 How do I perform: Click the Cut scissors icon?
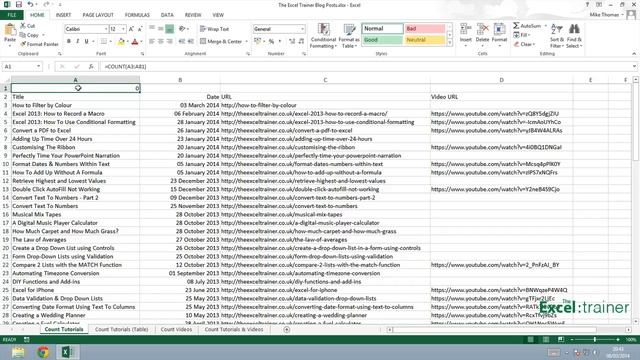(23, 26)
